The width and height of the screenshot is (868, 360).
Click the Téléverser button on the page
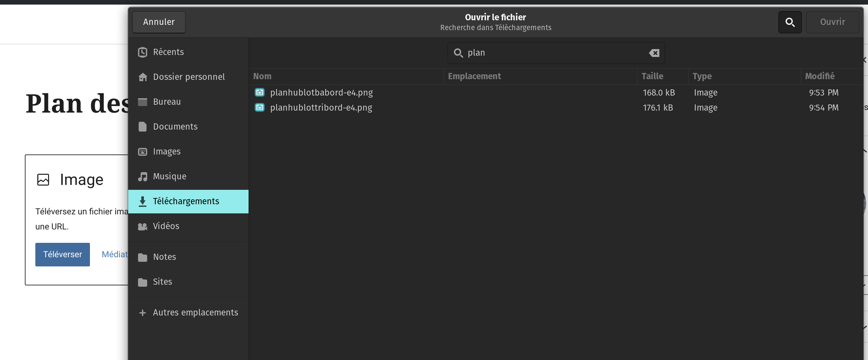pyautogui.click(x=63, y=255)
